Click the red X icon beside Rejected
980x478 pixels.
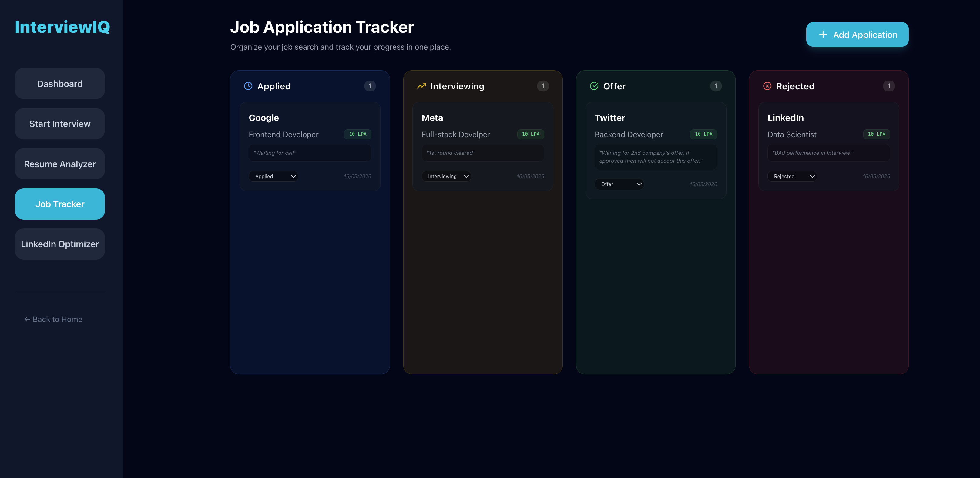coord(767,86)
